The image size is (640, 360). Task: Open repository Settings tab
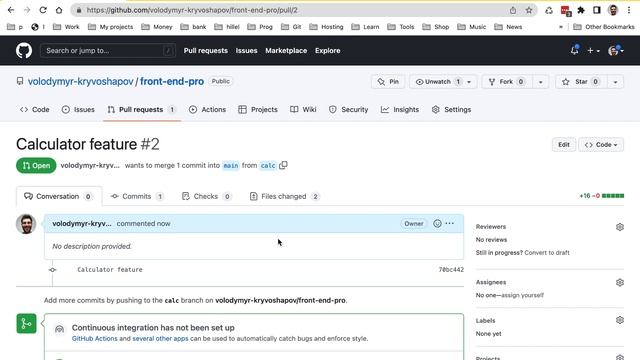tap(451, 109)
